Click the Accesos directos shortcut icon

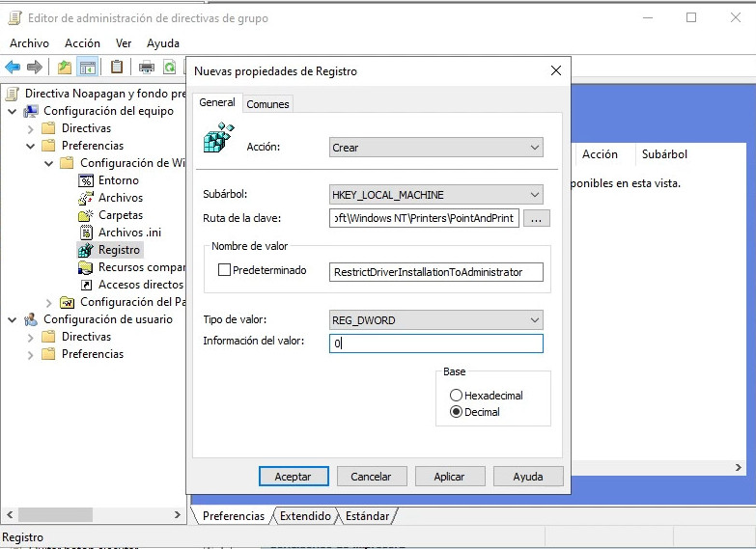coord(86,285)
